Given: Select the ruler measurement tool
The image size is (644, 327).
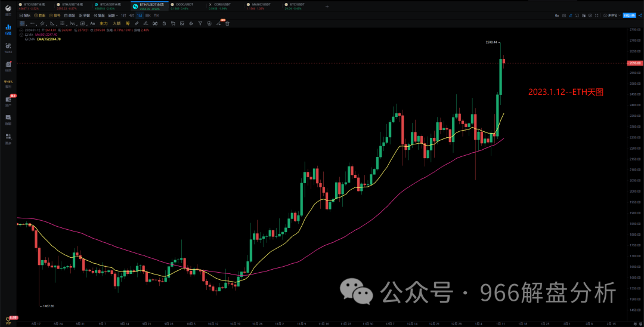Looking at the screenshot, I should (x=137, y=23).
